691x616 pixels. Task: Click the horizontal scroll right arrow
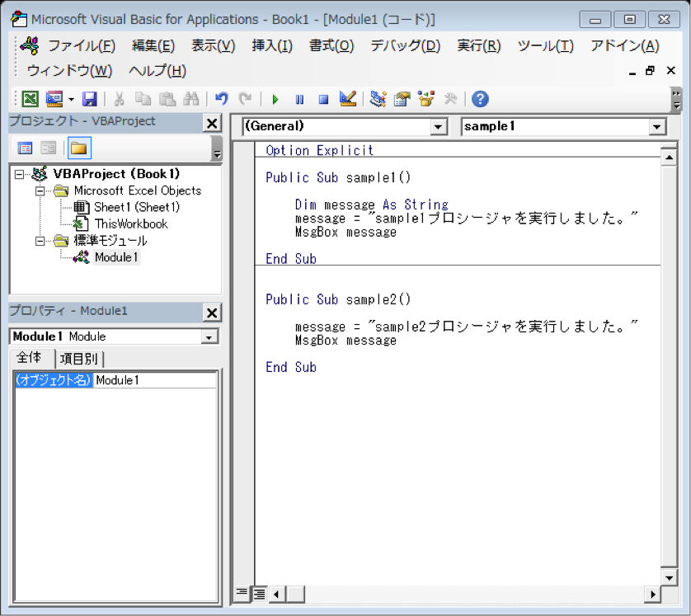[653, 595]
